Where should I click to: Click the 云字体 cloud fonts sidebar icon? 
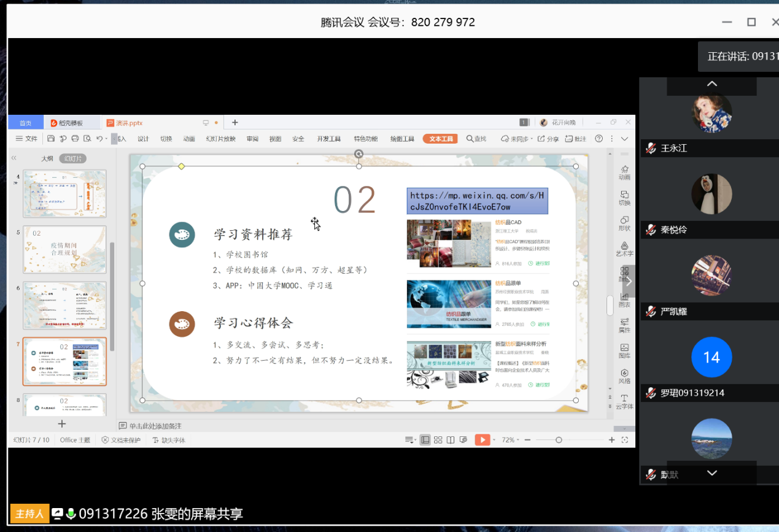624,401
